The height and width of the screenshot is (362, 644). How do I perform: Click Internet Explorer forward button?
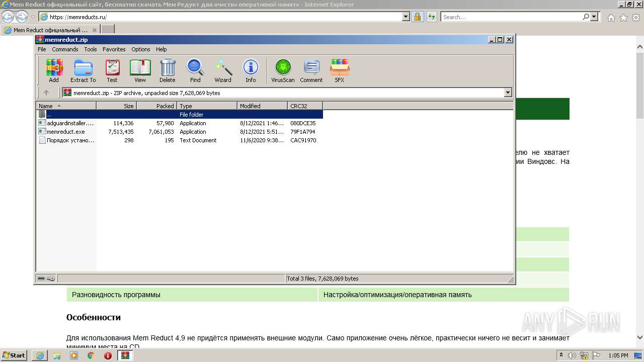22,17
